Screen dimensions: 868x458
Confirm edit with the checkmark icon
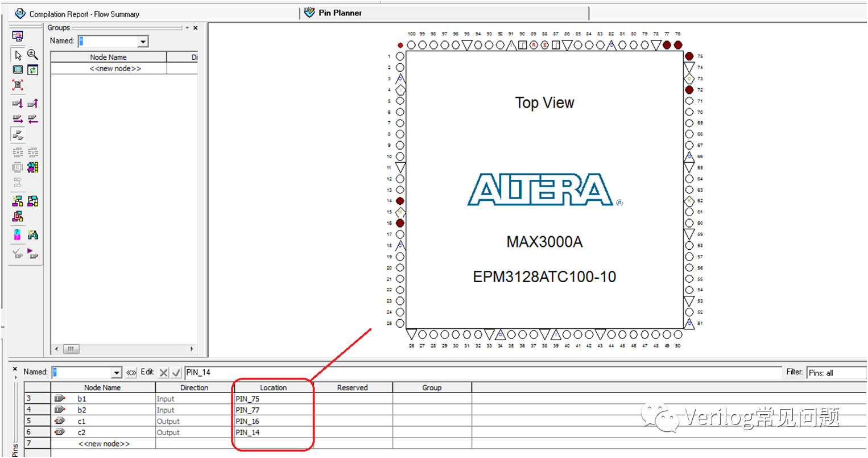[176, 373]
